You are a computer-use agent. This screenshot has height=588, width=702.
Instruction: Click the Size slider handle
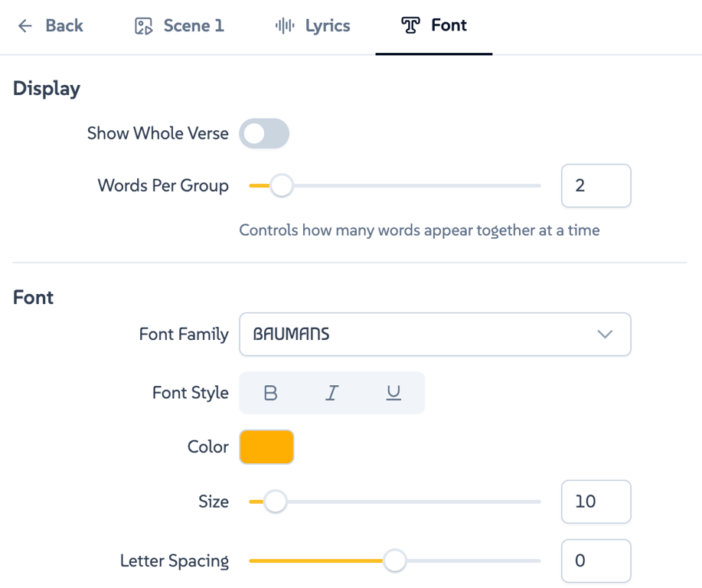(x=275, y=502)
